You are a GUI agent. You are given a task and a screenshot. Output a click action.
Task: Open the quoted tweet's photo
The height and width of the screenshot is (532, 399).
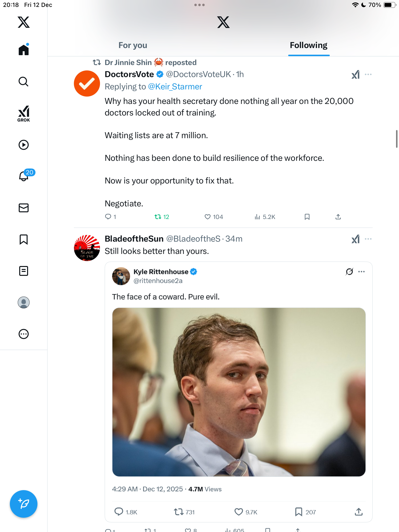239,392
